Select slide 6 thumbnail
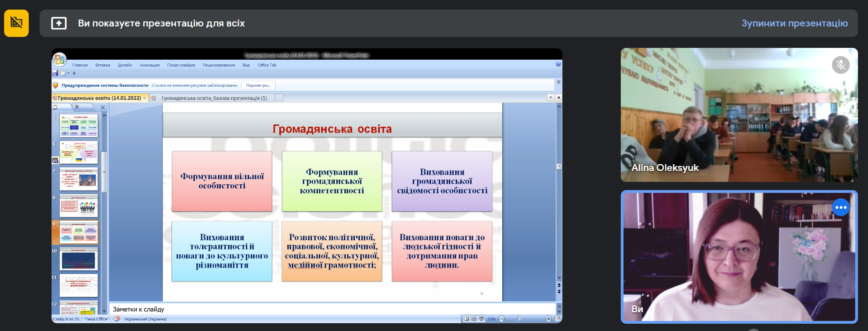This screenshot has height=331, width=868. [x=79, y=152]
